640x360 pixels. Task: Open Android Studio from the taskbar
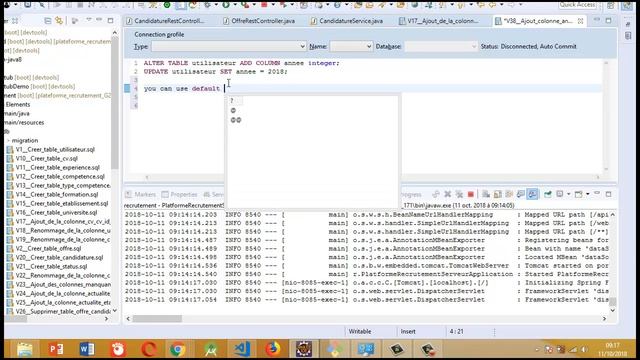pos(211,349)
